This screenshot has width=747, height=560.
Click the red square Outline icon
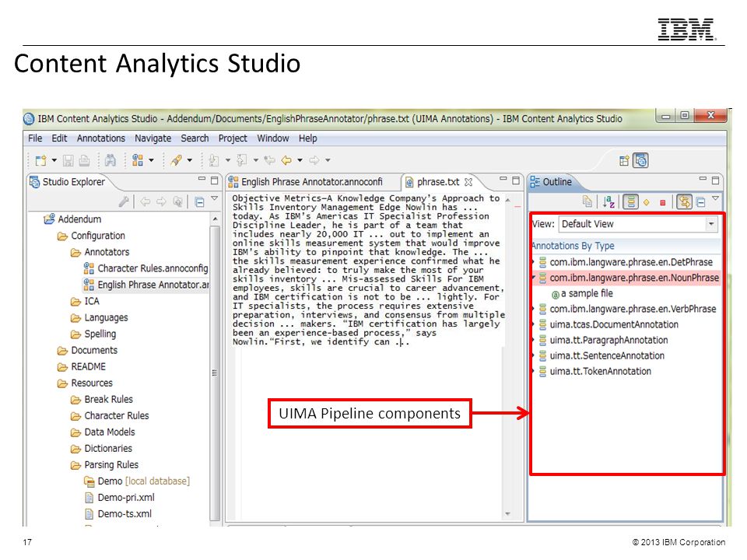click(663, 202)
